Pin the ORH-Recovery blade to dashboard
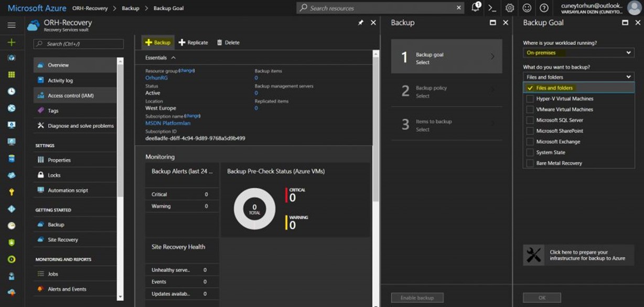 pos(361,23)
